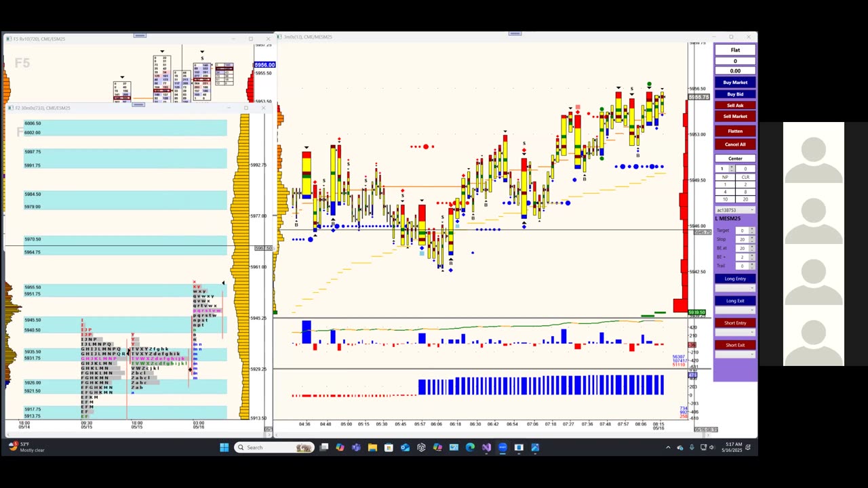Open Visual Studio taskbar icon
Screen dimensions: 868x488
tap(486, 447)
